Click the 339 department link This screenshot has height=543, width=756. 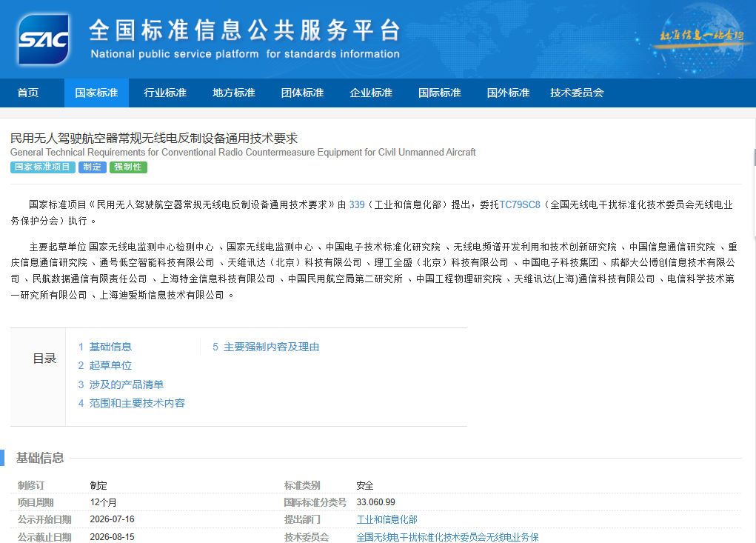(x=357, y=205)
